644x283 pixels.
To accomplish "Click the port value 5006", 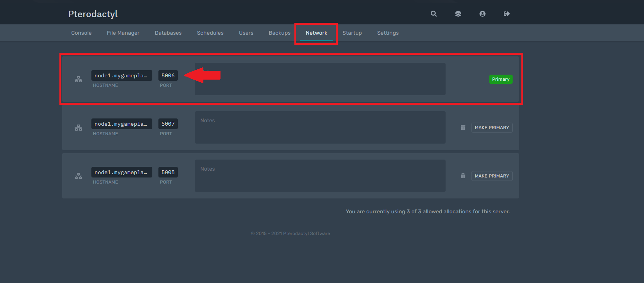I will coord(168,75).
